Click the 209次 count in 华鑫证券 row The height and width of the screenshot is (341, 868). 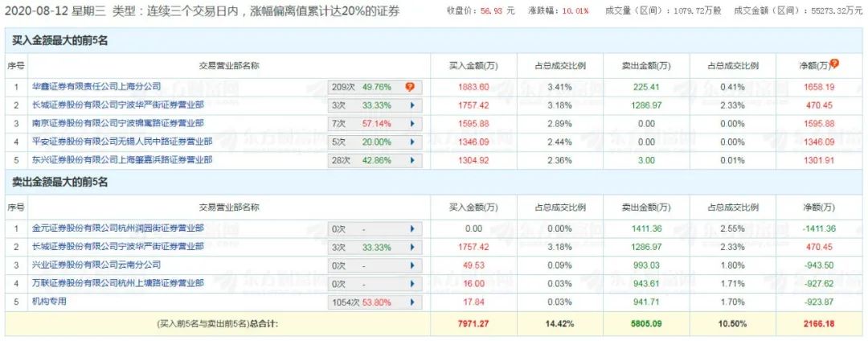(343, 87)
